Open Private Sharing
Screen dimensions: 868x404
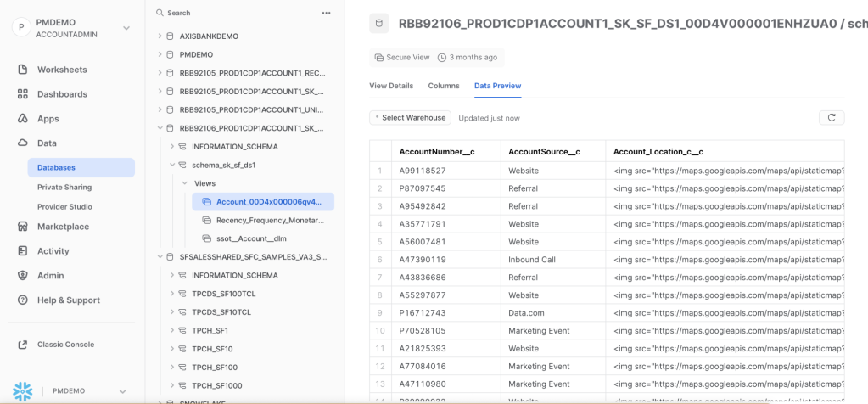(64, 187)
